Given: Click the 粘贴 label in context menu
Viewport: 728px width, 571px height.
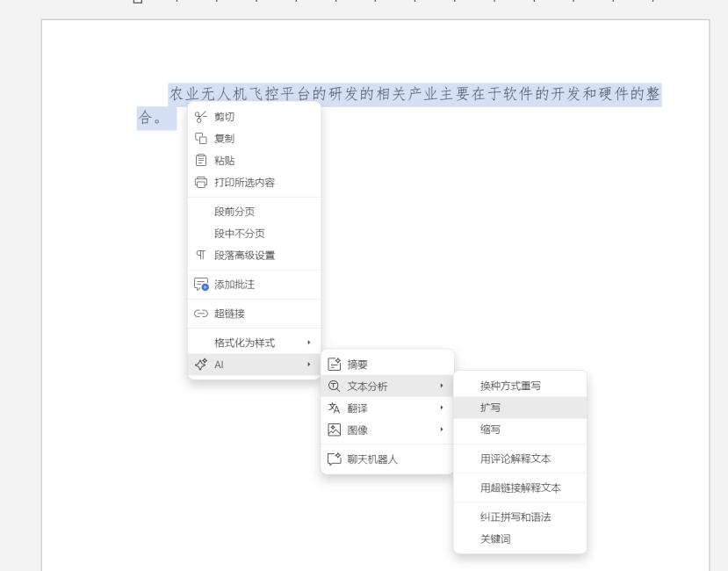Looking at the screenshot, I should coord(224,160).
